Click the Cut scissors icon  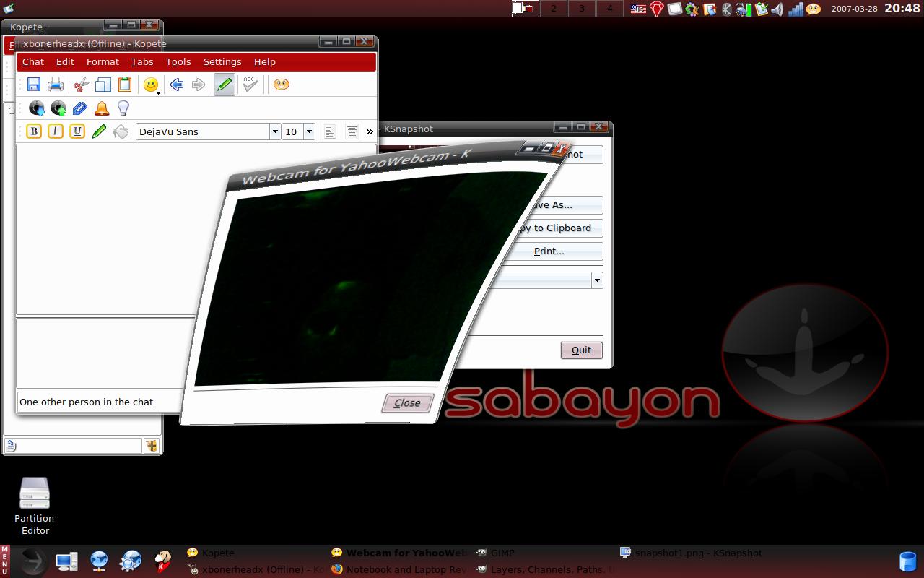tap(81, 85)
